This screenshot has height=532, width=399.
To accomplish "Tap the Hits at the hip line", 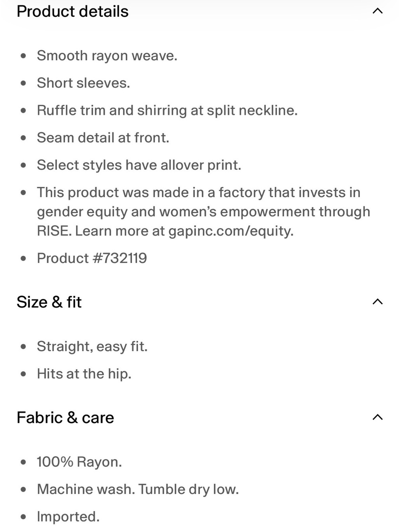I will [84, 374].
